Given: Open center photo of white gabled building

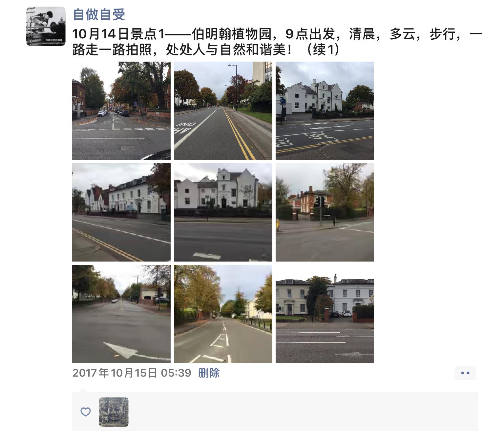Looking at the screenshot, I should [x=223, y=212].
